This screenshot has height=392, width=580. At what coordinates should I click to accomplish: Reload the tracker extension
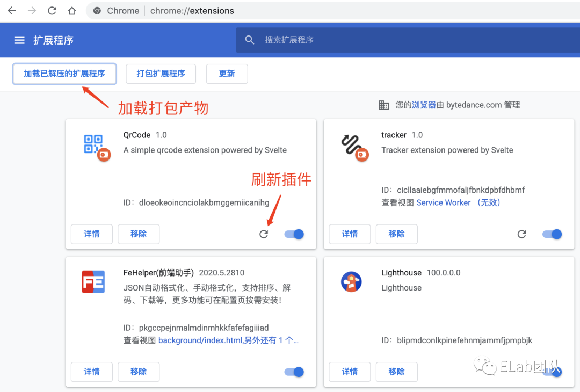point(521,234)
